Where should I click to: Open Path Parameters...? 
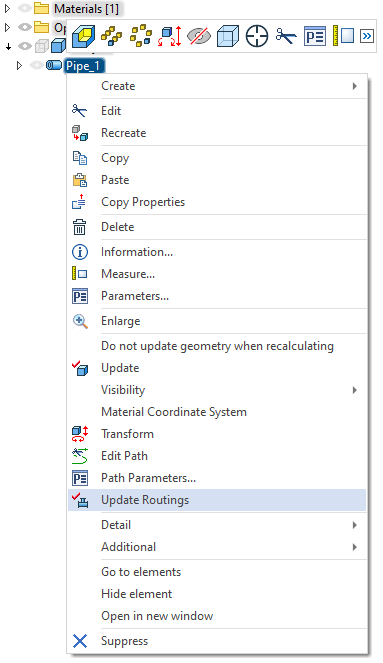pos(217,478)
